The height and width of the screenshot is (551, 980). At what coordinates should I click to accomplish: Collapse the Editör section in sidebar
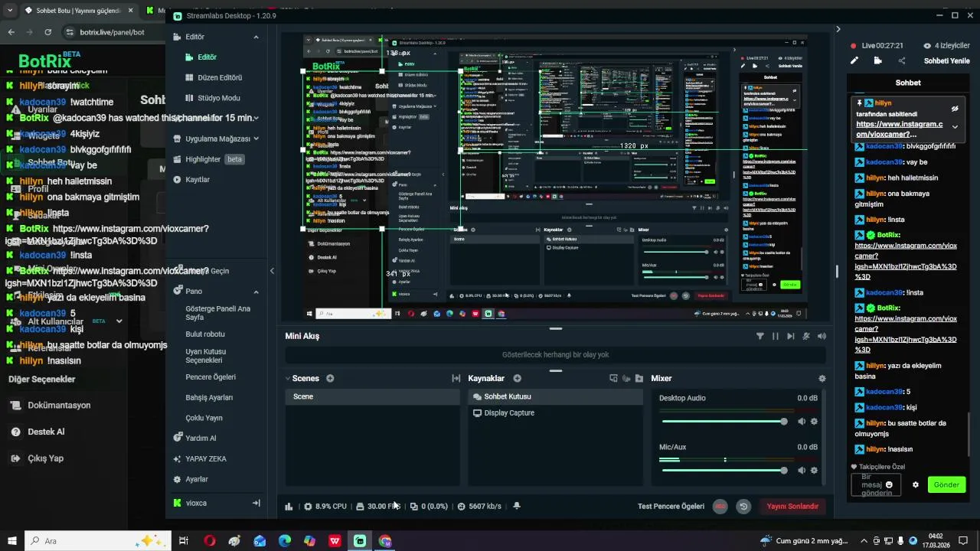pos(256,37)
